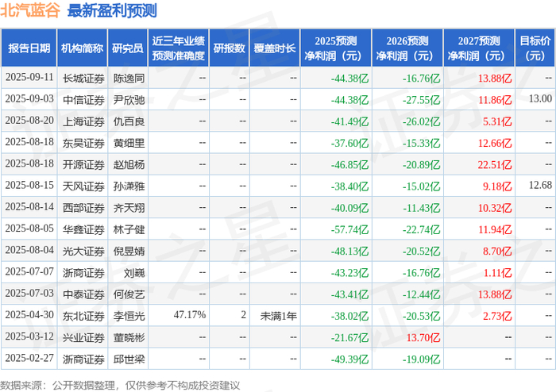Click the target price 12.68
Screen dimensions: 556x392
(x=540, y=185)
